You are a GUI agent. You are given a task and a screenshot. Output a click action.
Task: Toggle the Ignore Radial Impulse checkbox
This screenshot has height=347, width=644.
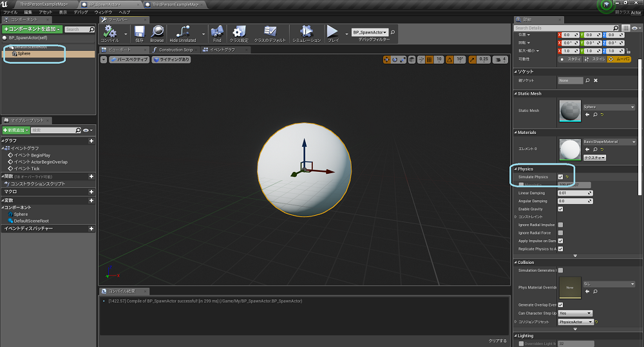coord(560,225)
